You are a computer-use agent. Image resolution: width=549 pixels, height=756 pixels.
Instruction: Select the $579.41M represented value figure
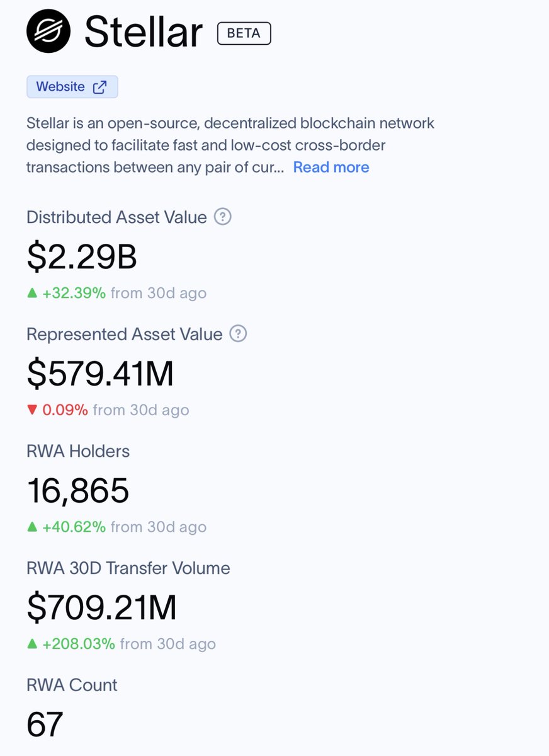point(101,374)
